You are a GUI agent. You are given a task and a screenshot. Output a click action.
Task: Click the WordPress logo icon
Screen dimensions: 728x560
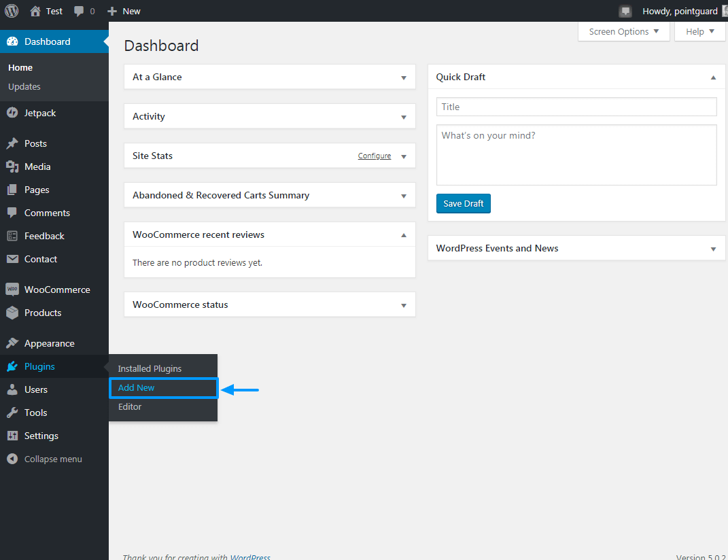(x=12, y=11)
